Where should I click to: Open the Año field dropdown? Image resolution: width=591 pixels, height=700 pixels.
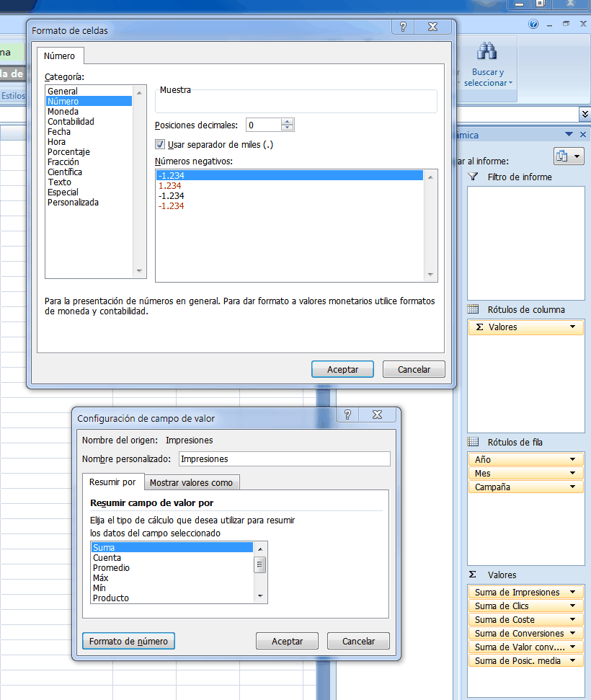(573, 458)
